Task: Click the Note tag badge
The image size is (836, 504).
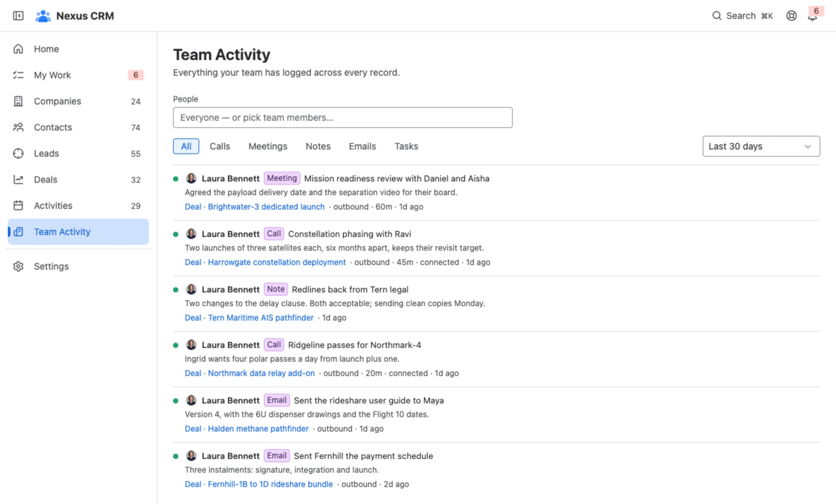Action: tap(276, 289)
